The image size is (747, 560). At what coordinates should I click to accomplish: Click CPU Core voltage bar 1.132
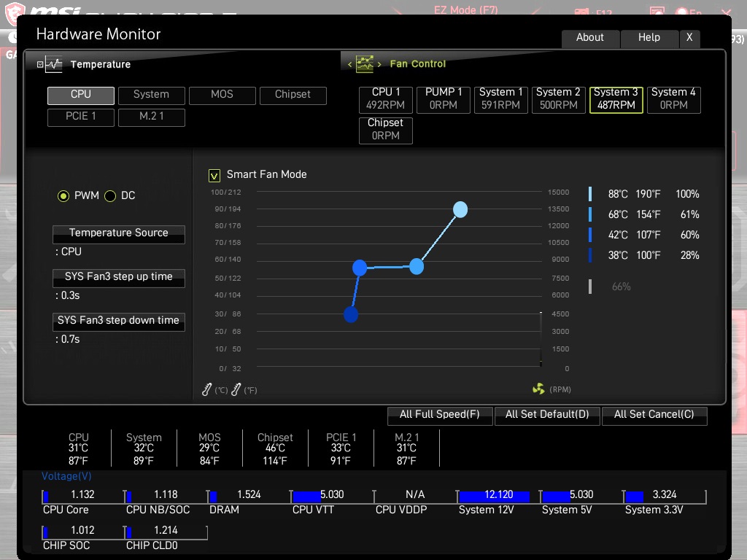(82, 496)
